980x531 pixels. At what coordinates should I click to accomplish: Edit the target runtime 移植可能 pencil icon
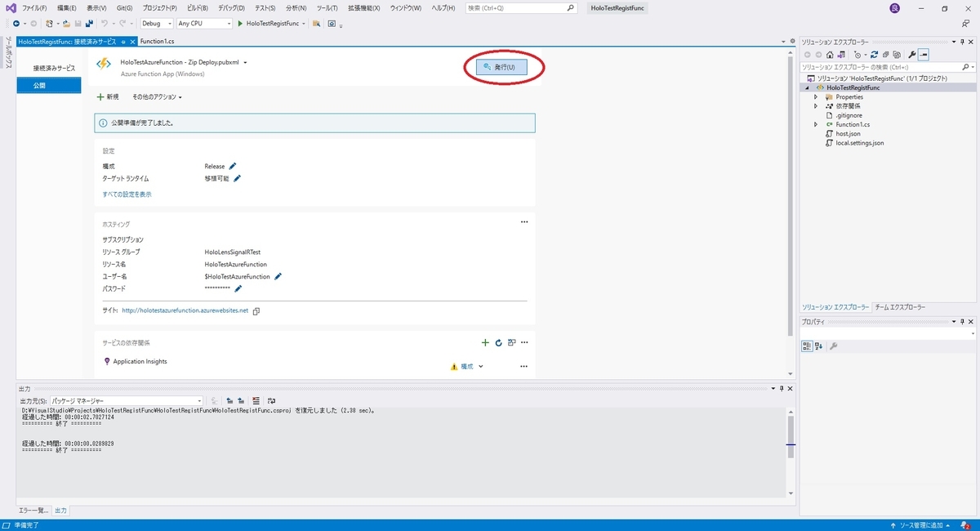(237, 178)
